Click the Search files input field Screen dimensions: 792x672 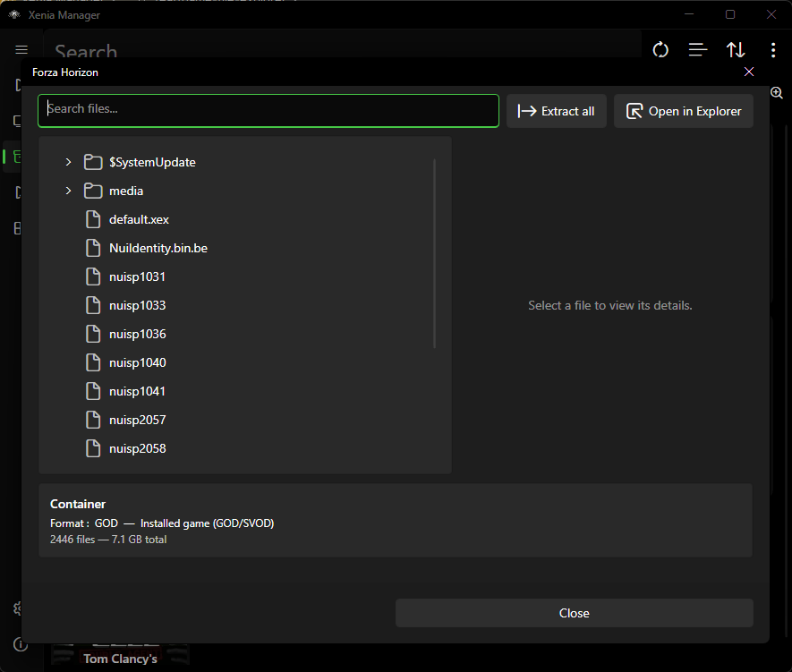pyautogui.click(x=268, y=111)
